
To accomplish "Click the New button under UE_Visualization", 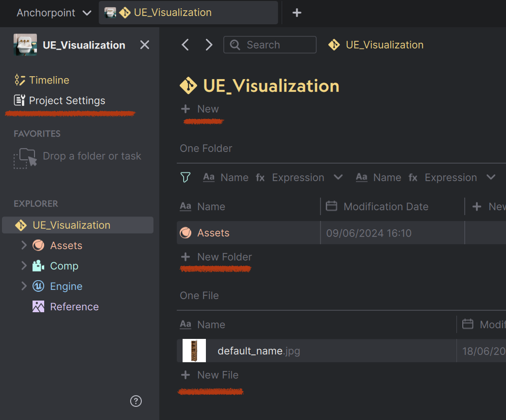I will click(x=200, y=109).
